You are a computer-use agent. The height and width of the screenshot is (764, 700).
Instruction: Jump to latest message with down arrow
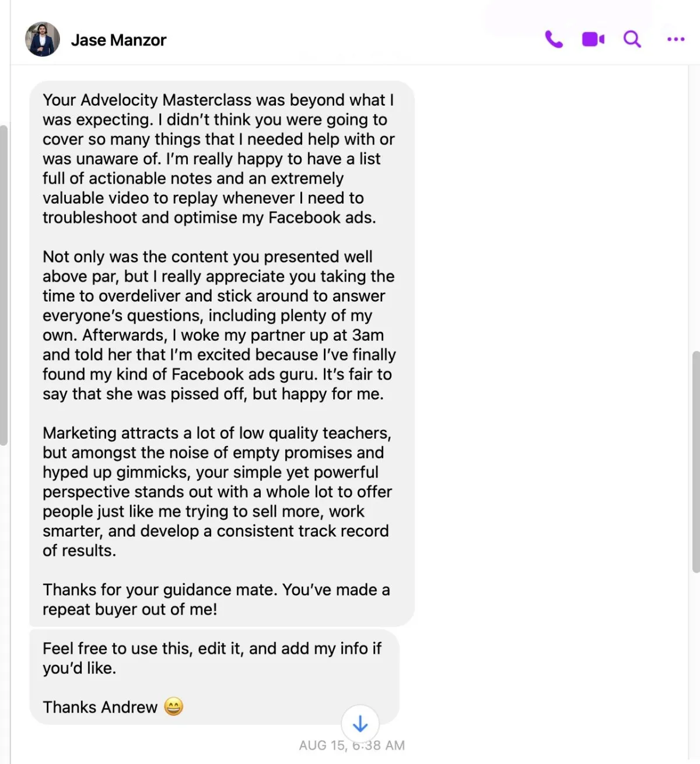pos(360,724)
